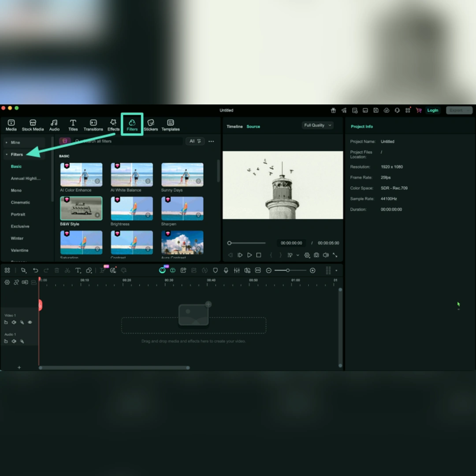Click the Login button
Viewport: 476px width, 476px height.
[433, 111]
